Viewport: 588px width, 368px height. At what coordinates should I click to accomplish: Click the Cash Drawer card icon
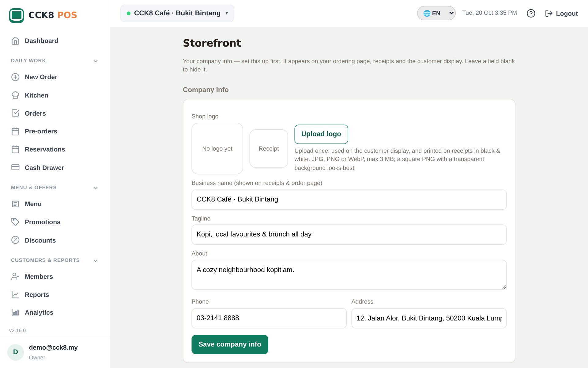tap(15, 167)
